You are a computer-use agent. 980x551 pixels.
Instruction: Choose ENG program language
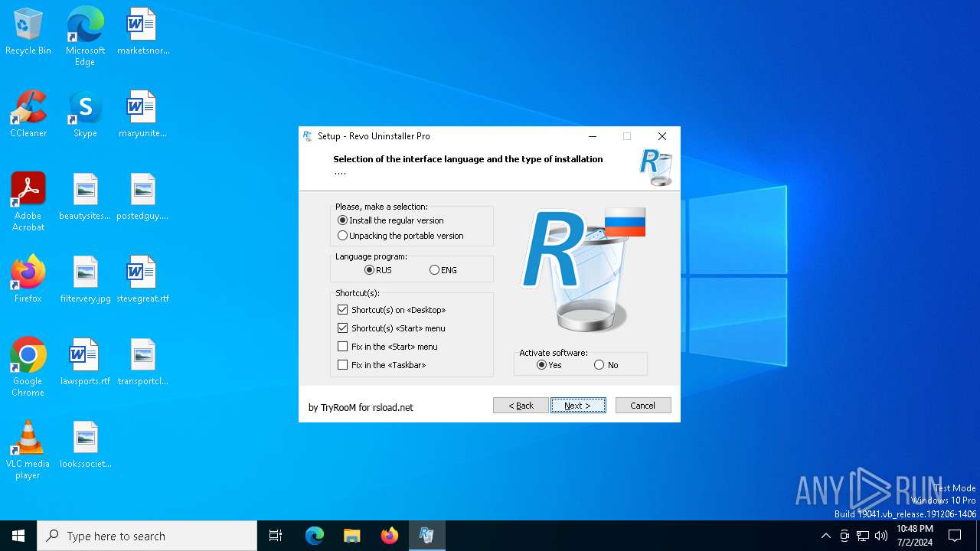point(443,270)
